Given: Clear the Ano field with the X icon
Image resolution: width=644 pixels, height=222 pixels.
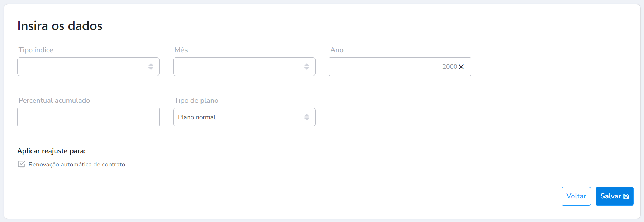Looking at the screenshot, I should (x=461, y=67).
